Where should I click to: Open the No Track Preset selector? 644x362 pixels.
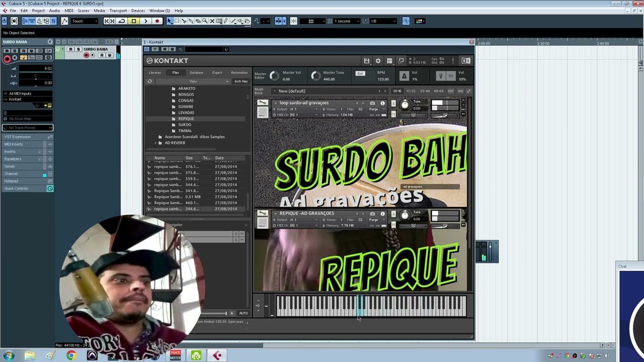click(x=28, y=128)
